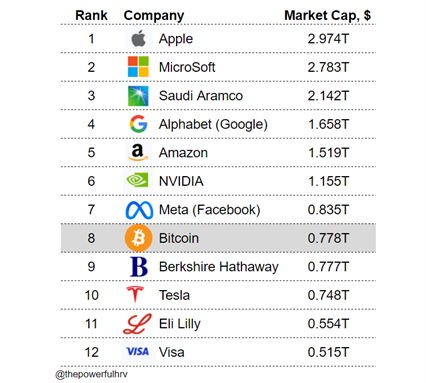
Task: Select the green NVIDIA eye logo
Action: click(138, 181)
